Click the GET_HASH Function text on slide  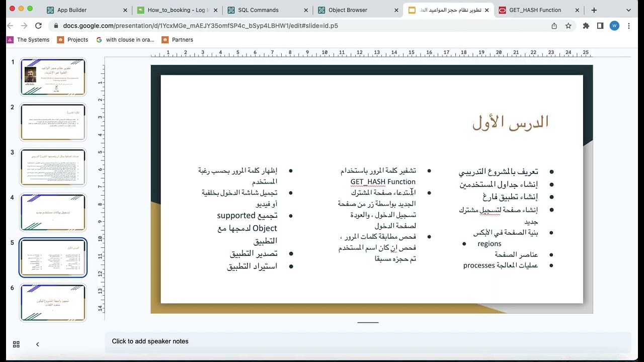383,182
